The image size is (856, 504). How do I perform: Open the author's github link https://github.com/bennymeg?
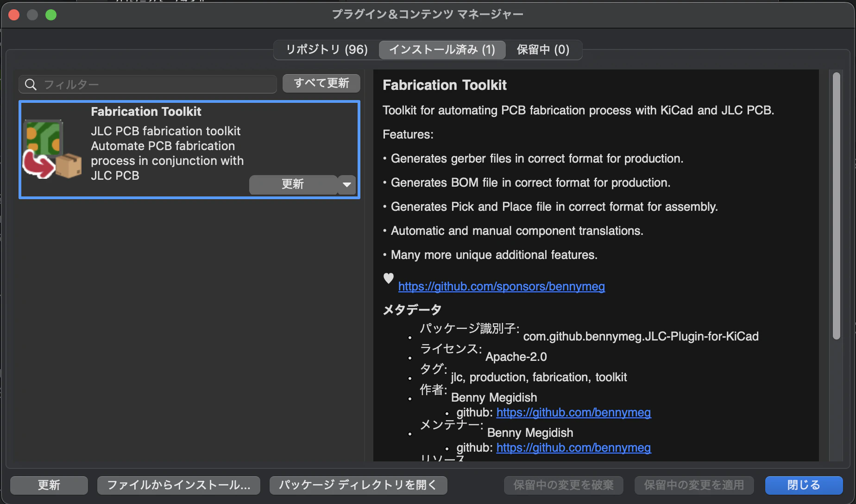[573, 412]
